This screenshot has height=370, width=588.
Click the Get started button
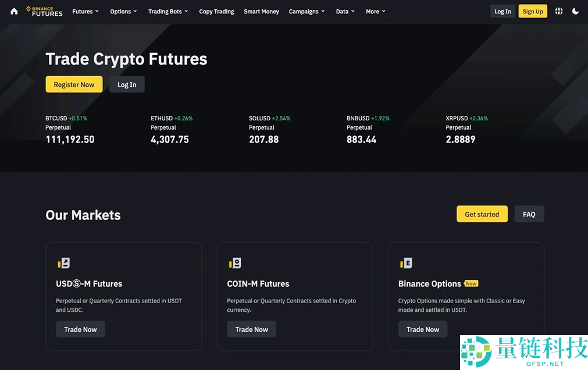pyautogui.click(x=482, y=214)
